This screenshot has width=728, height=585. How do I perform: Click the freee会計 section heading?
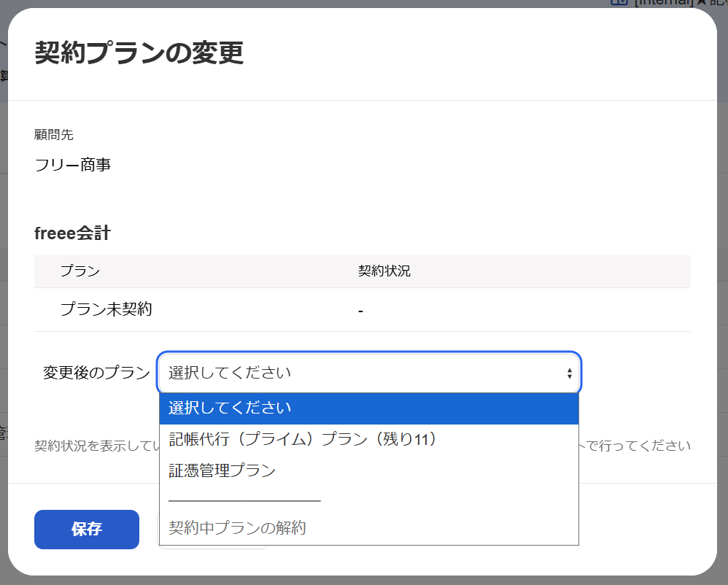(x=72, y=233)
